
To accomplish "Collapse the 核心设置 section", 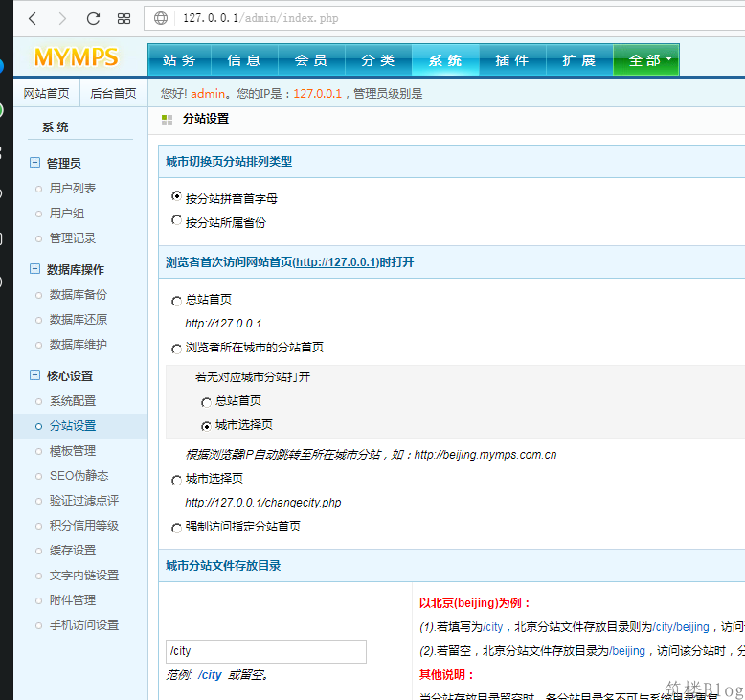I will 34,375.
